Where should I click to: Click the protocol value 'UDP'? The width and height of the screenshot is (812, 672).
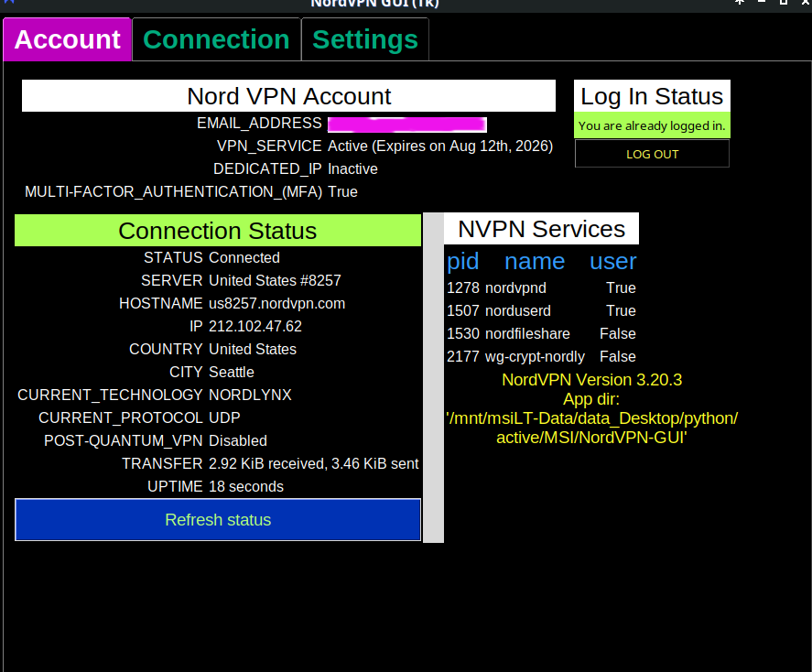coord(225,417)
